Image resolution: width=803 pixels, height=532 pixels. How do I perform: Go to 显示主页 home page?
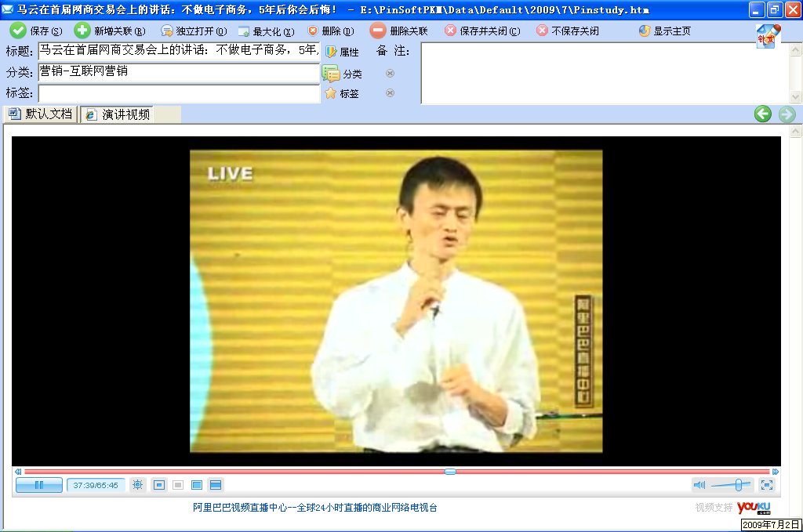coord(665,31)
